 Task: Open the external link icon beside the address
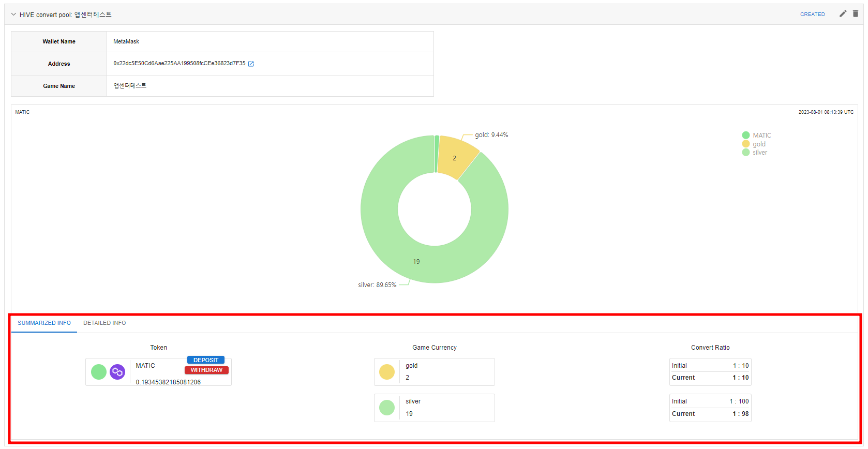click(x=251, y=64)
